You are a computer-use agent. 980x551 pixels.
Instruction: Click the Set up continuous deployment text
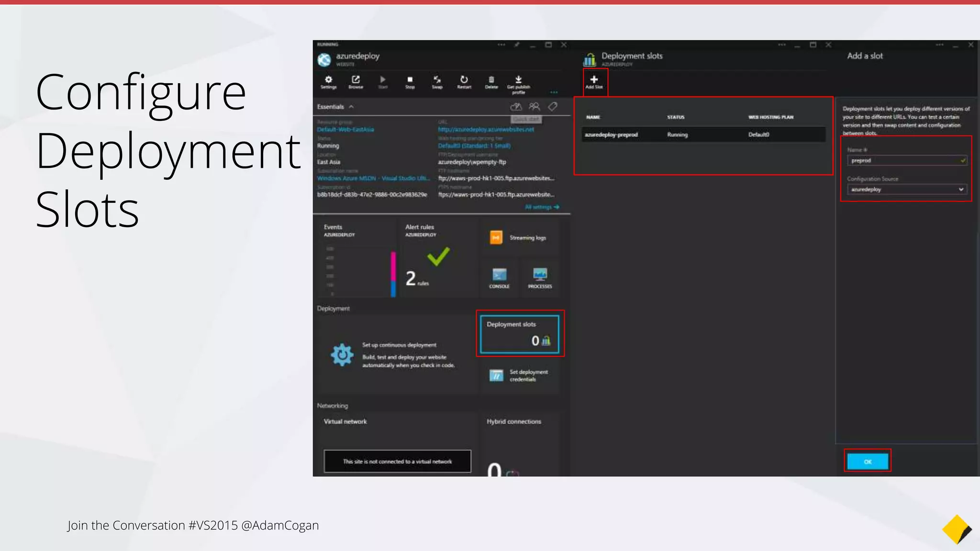point(399,345)
